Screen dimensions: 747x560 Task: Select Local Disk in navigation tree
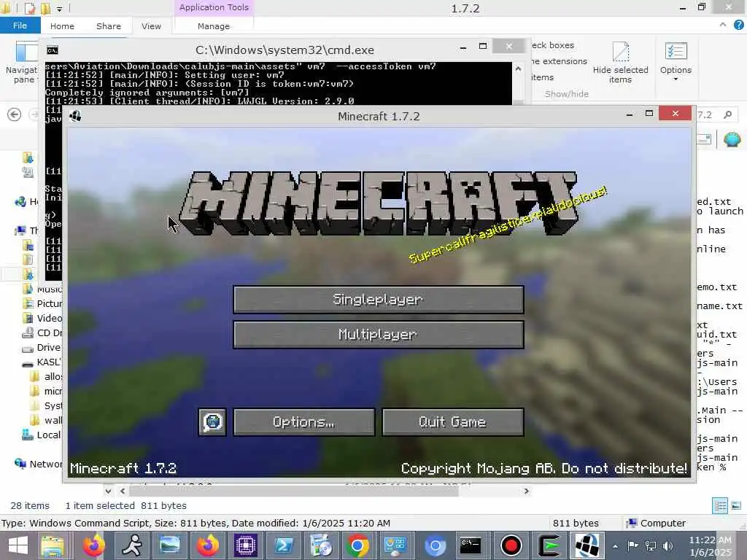coord(42,435)
